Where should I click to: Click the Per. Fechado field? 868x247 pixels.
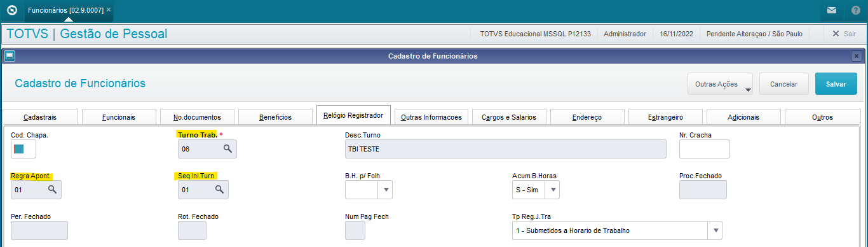(39, 230)
